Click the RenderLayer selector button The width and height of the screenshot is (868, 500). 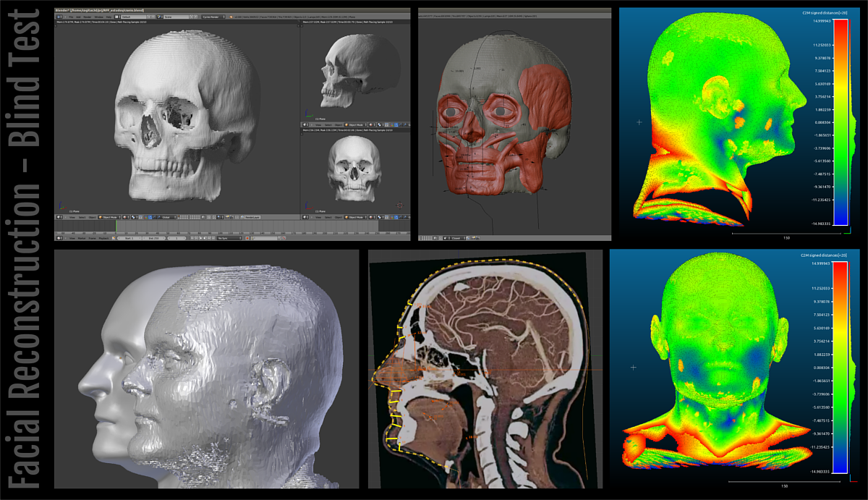click(252, 217)
